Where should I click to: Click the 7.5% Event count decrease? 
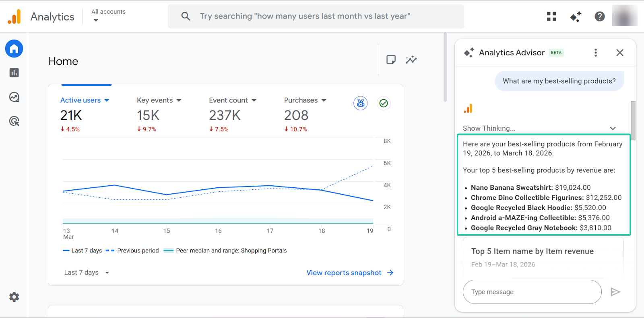(x=219, y=129)
